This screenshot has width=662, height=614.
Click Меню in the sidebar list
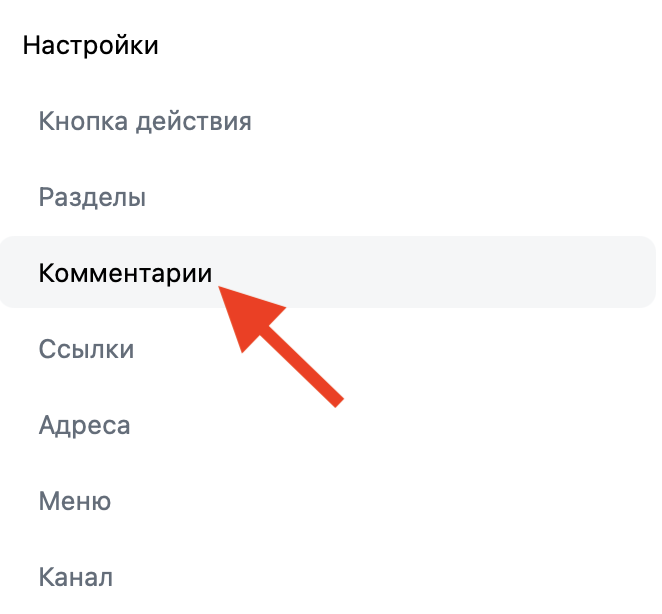(74, 501)
